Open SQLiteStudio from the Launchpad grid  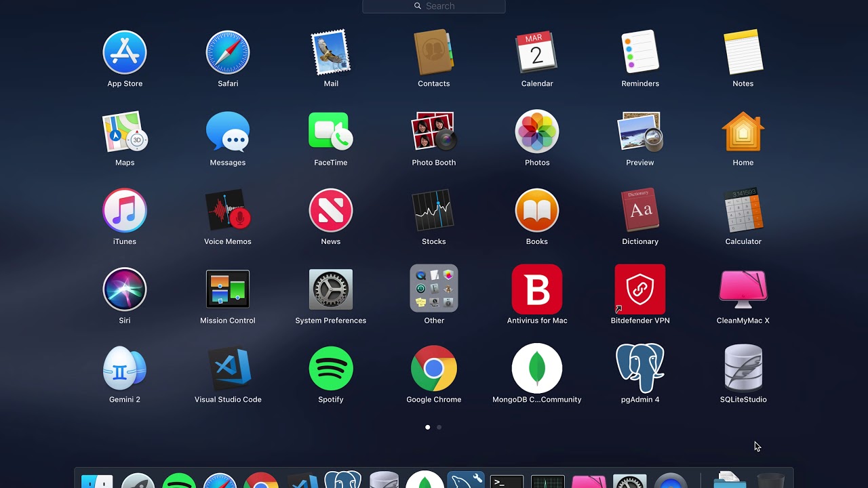pos(743,368)
